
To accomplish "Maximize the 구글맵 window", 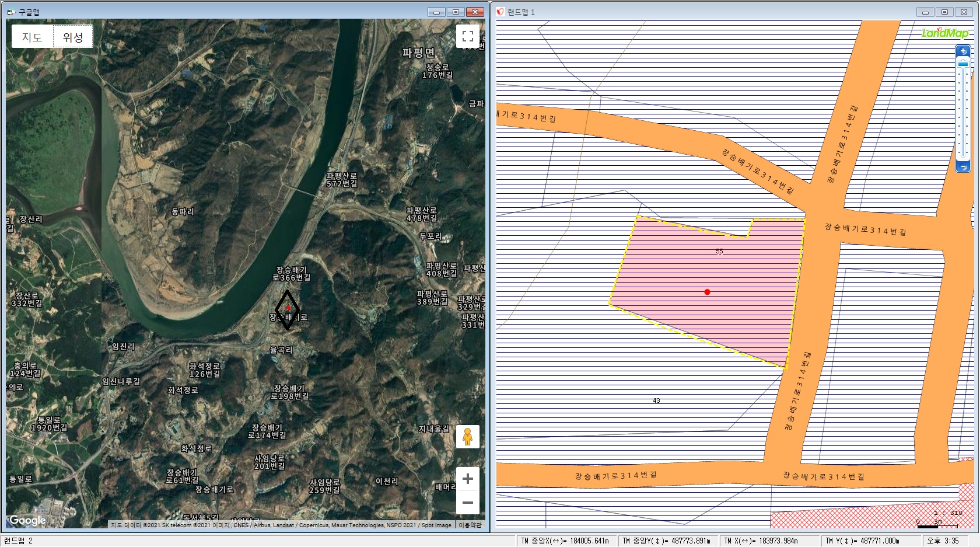I will tap(456, 12).
